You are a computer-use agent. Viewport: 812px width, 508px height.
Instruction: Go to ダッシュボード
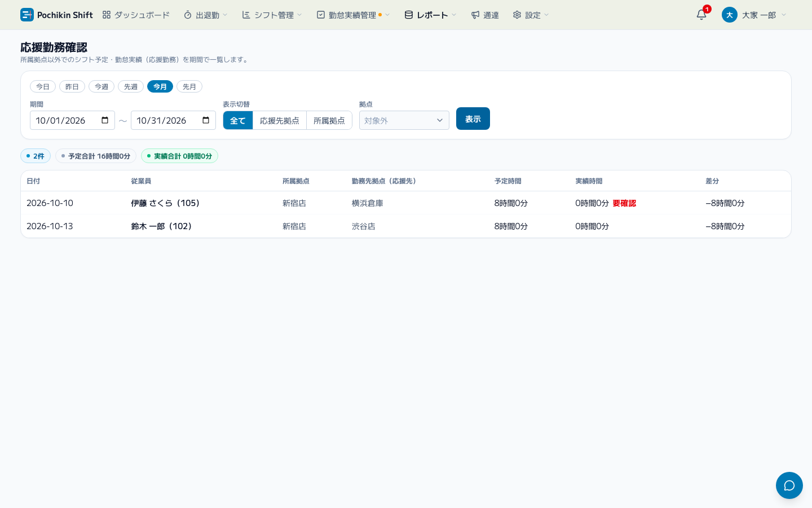[x=136, y=15]
